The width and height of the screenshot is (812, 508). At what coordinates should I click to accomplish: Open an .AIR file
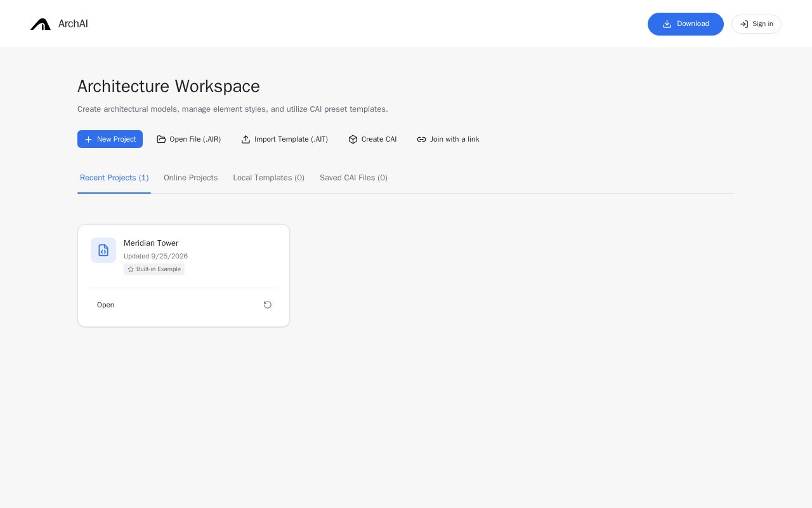(x=189, y=139)
